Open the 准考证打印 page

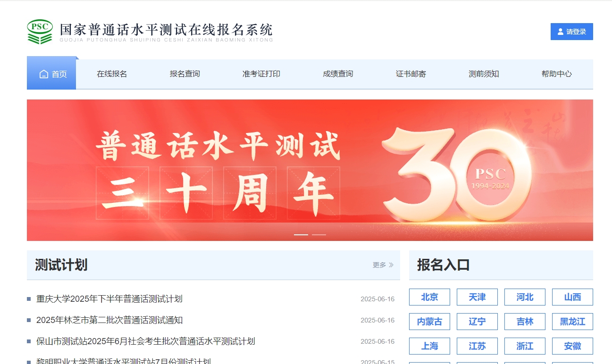[260, 74]
